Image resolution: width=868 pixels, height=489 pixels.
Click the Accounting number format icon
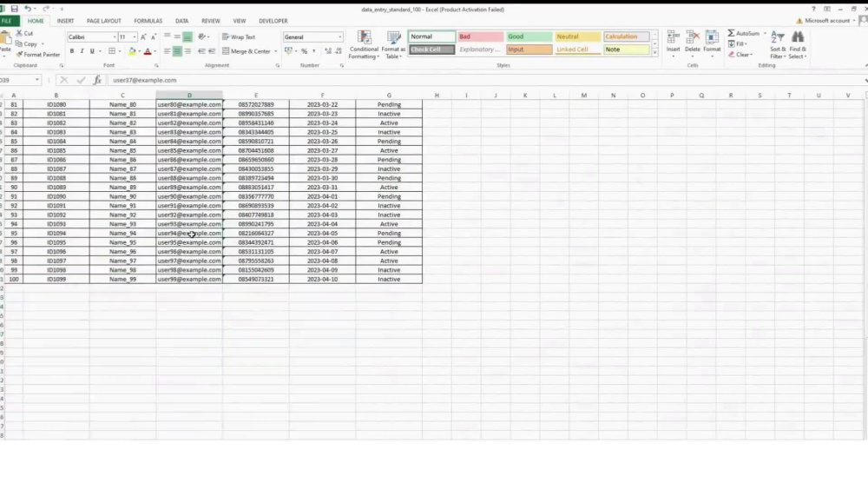click(288, 51)
